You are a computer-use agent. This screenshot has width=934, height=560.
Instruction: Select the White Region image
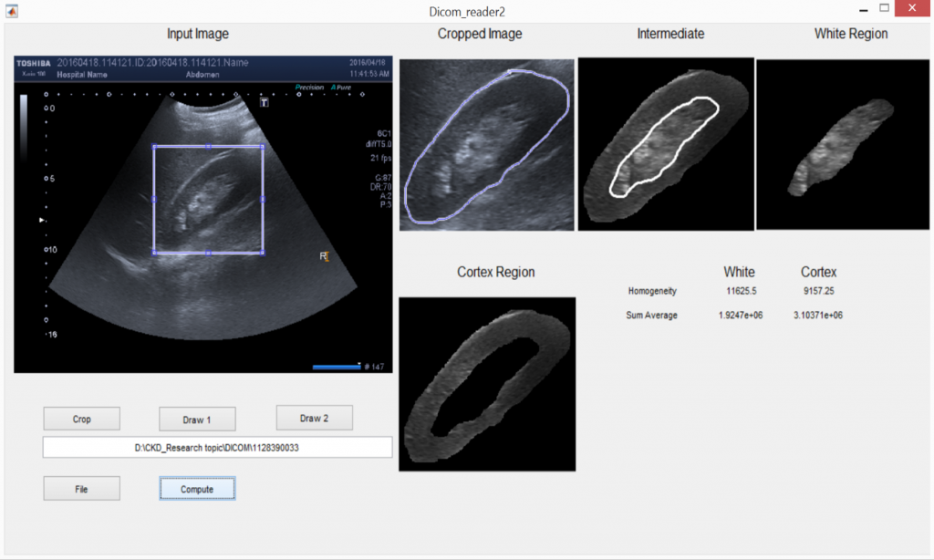pos(845,145)
